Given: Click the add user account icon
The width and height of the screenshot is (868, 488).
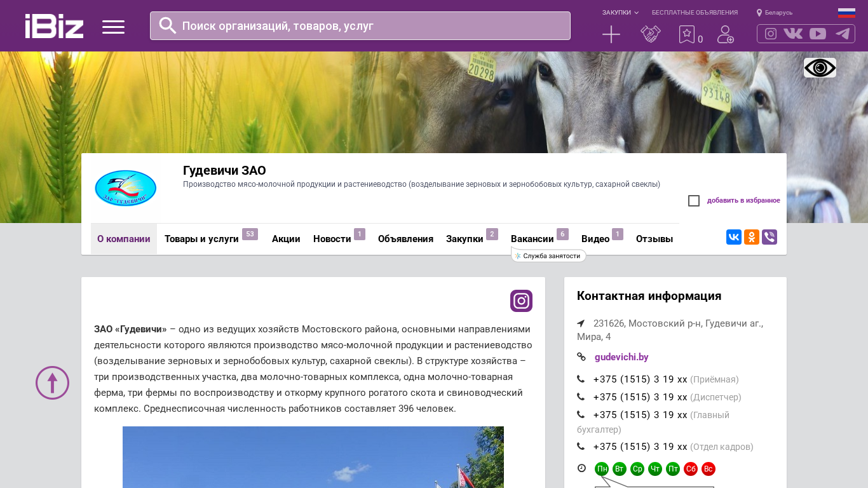Looking at the screenshot, I should 726,34.
